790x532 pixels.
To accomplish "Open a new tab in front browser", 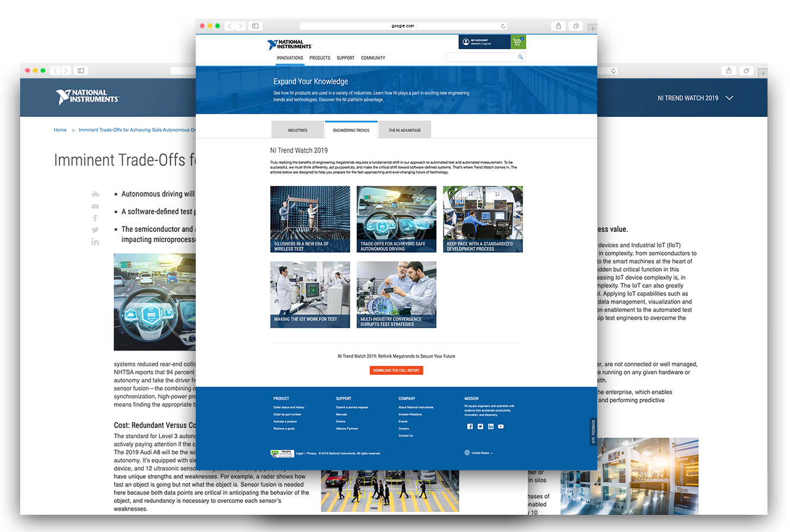I will click(592, 28).
